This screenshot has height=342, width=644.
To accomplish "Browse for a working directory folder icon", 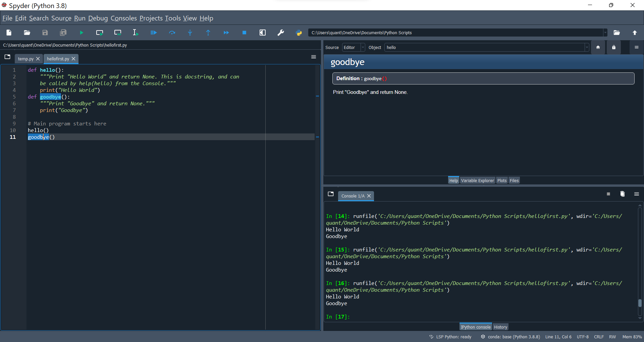I will (x=616, y=33).
